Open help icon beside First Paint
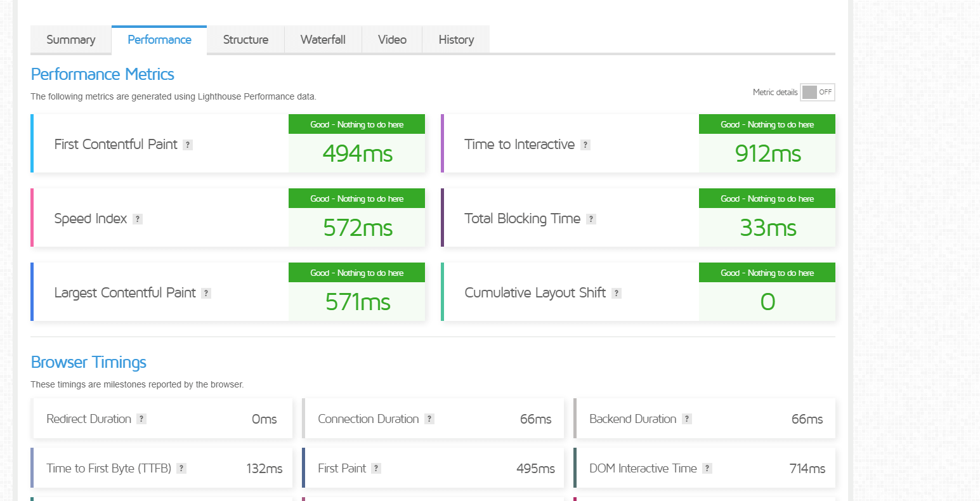 376,468
